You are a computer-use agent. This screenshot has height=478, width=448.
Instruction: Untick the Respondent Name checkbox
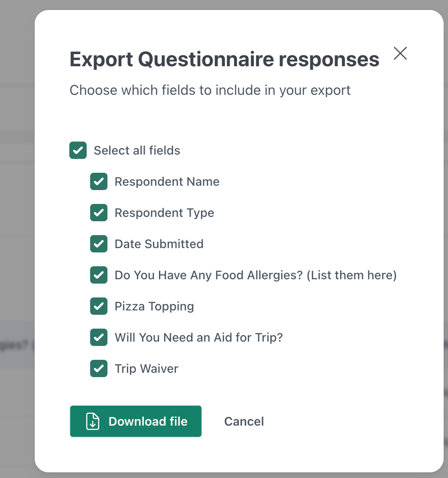point(98,181)
